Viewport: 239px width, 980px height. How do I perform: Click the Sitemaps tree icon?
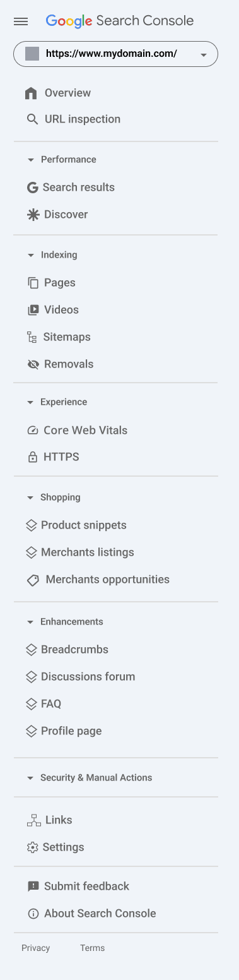tap(32, 337)
